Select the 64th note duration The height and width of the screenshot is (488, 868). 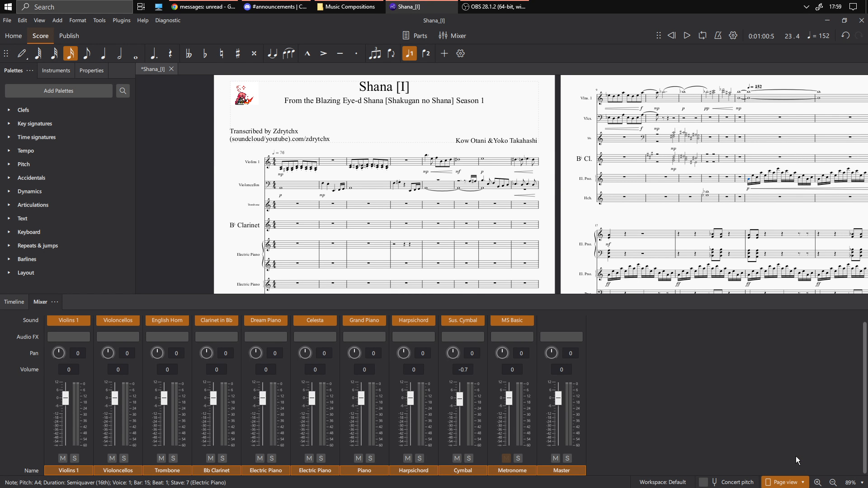[38, 54]
